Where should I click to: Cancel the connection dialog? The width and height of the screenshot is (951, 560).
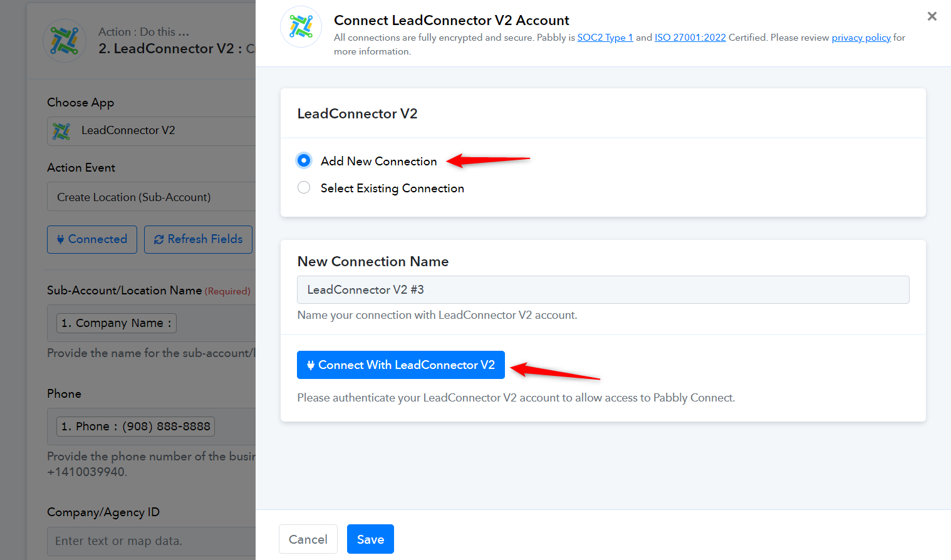pos(308,539)
